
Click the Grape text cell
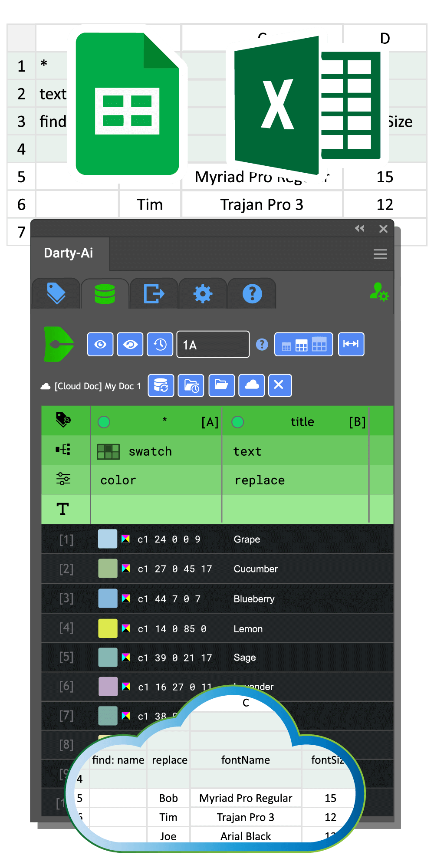click(247, 539)
